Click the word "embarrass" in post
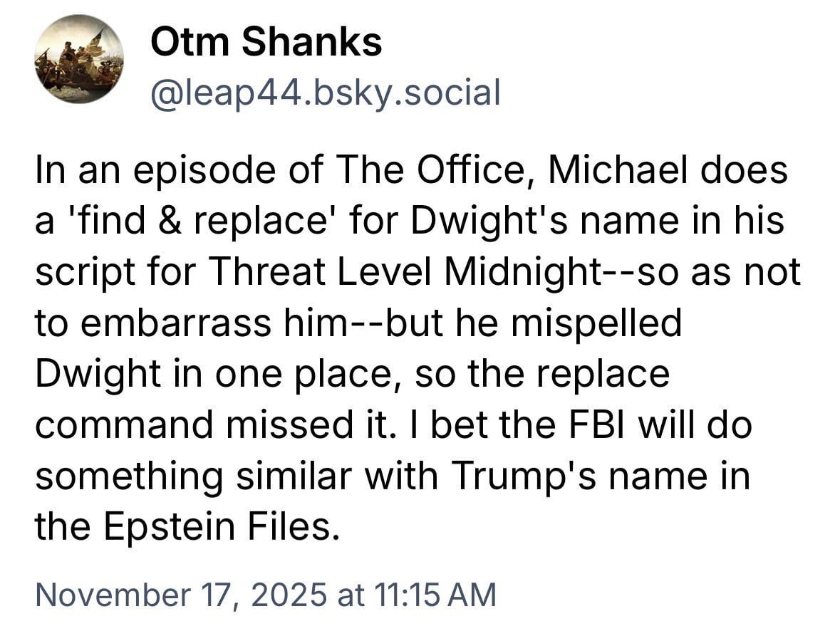Screen dimensions: 840x626 pyautogui.click(x=169, y=325)
